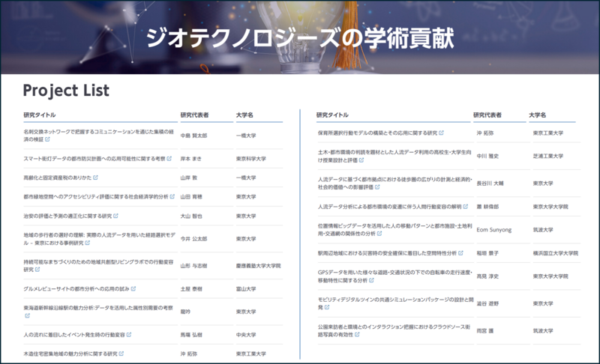Click external link icon beside 木造住宅密集地域の魅力分析に関する研究
The height and width of the screenshot is (364, 600).
click(122, 353)
